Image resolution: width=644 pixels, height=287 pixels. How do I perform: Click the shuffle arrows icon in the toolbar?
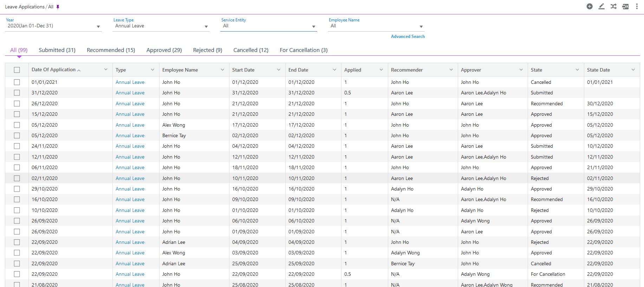613,6
